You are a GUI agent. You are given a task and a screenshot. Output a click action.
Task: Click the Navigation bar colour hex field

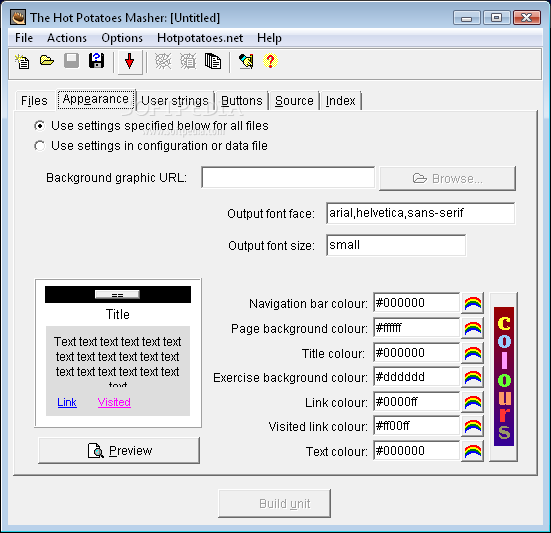point(416,303)
